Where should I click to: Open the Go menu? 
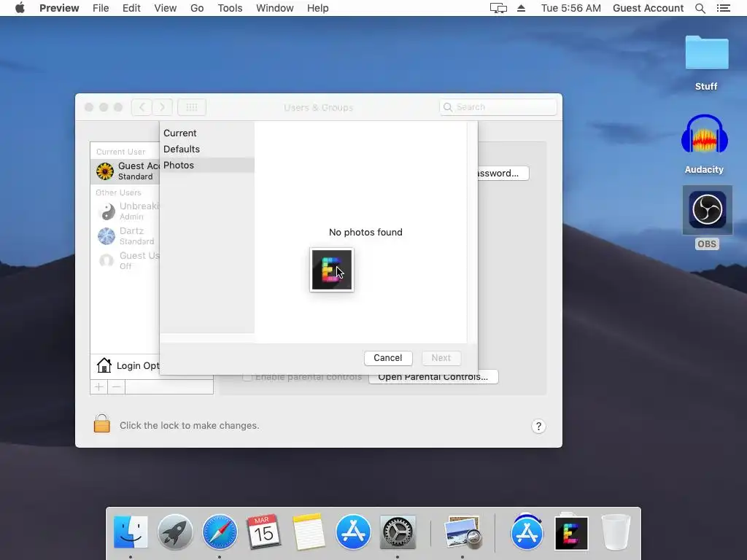tap(197, 8)
